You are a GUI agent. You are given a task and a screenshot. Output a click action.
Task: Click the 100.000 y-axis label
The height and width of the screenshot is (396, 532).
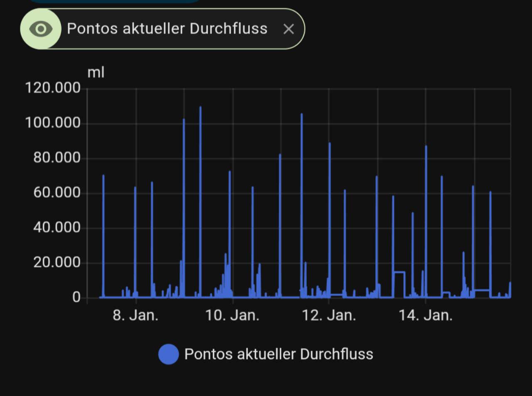53,123
